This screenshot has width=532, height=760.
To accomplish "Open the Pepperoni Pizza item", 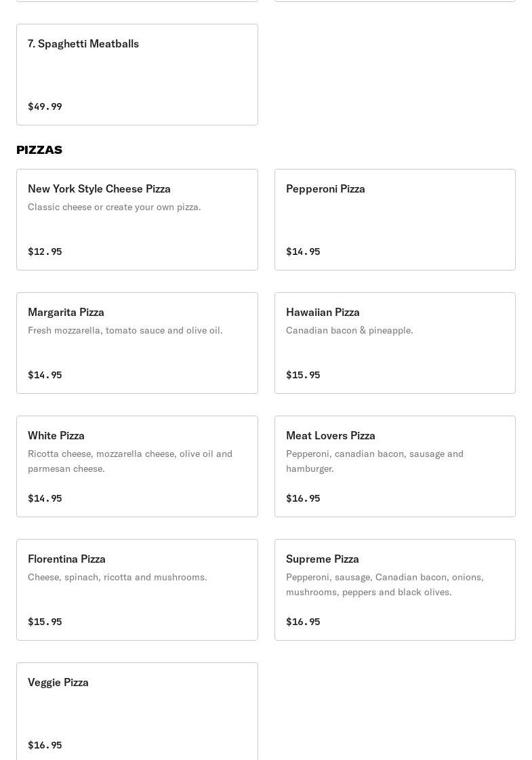I will pos(325,188).
